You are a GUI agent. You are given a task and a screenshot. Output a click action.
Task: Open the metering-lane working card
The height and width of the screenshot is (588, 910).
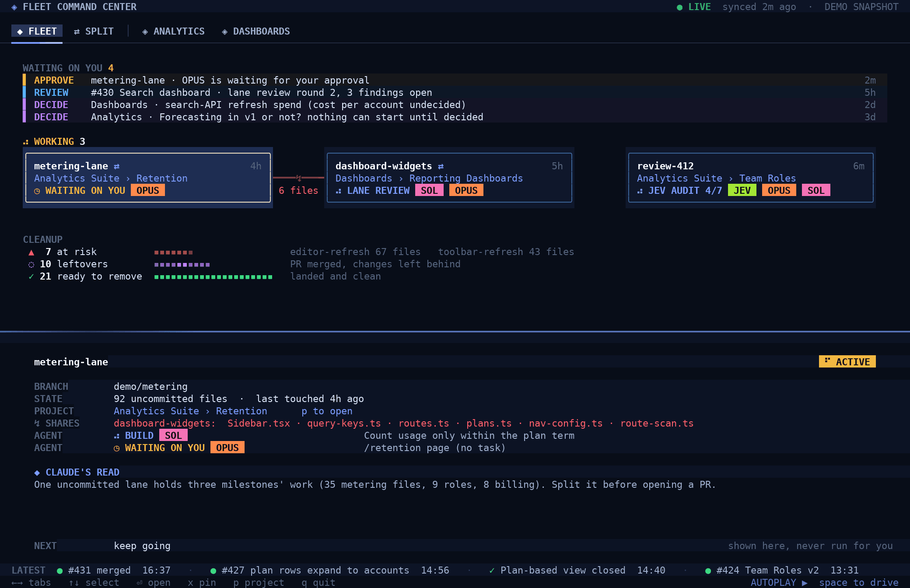[x=148, y=178]
